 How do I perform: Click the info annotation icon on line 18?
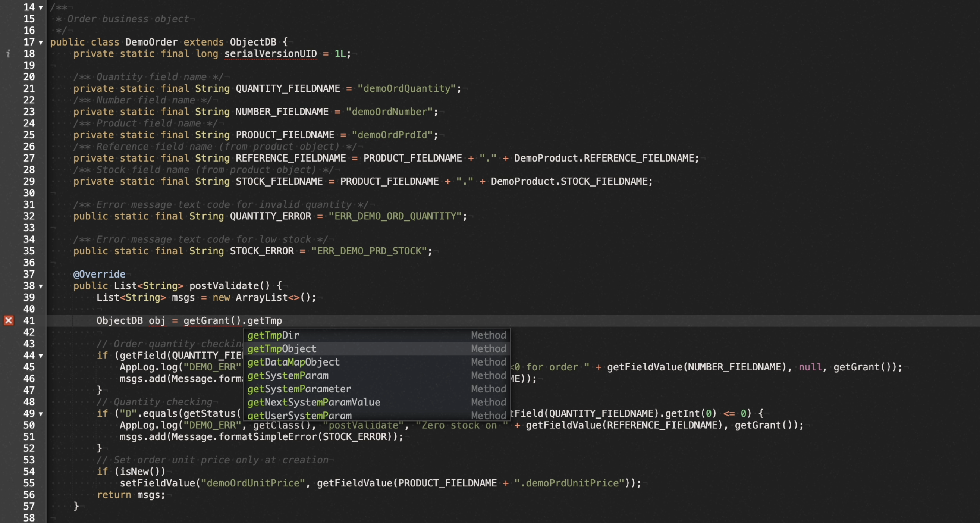8,54
